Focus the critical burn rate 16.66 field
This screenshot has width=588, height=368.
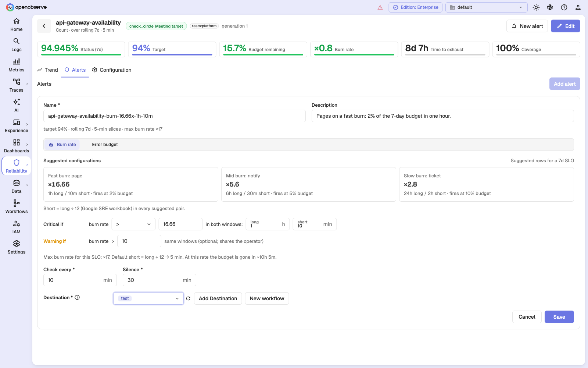[180, 224]
